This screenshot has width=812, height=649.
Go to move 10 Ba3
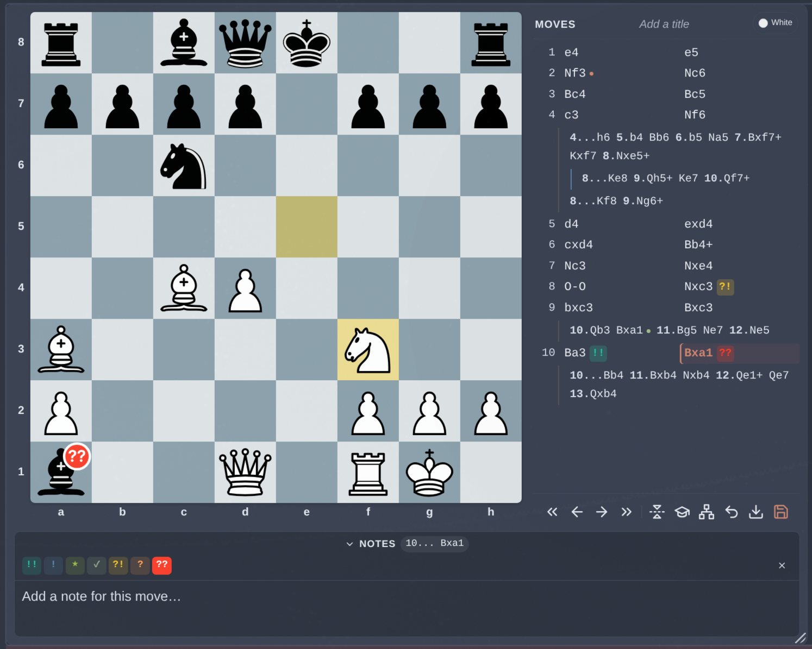click(575, 353)
